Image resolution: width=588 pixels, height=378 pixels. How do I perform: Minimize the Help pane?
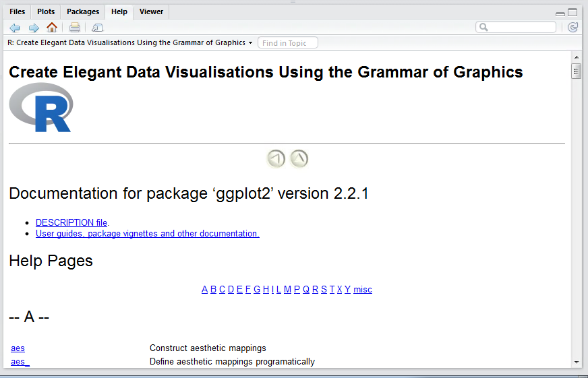click(x=560, y=14)
